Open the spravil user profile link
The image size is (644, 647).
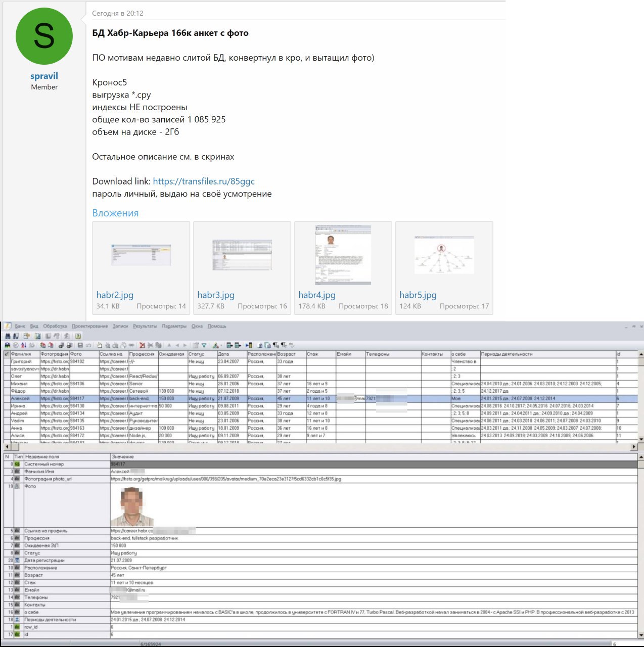click(x=44, y=76)
